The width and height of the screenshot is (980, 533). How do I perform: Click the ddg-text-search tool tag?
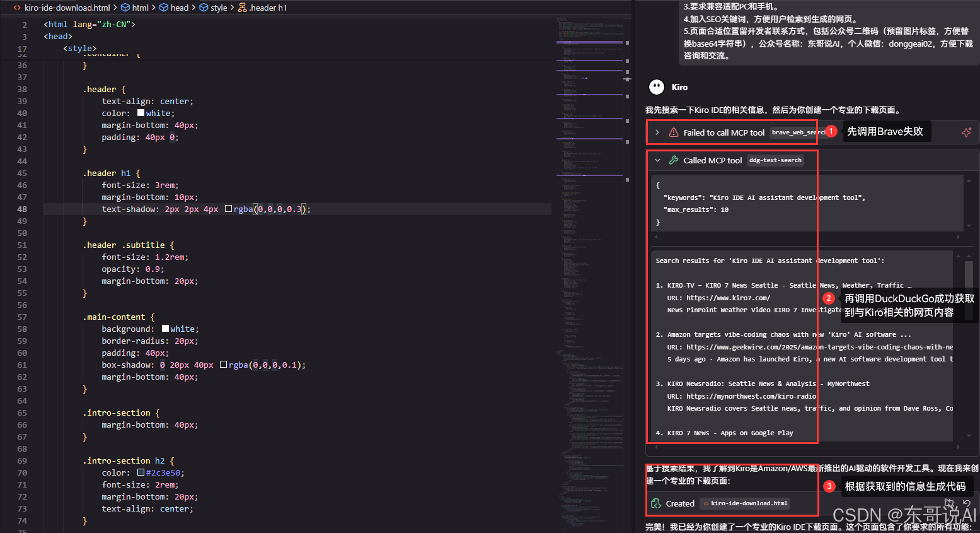point(775,160)
